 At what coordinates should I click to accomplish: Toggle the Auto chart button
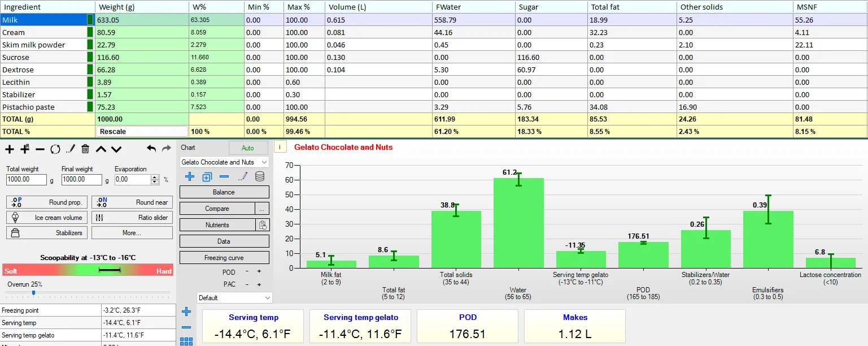[248, 148]
